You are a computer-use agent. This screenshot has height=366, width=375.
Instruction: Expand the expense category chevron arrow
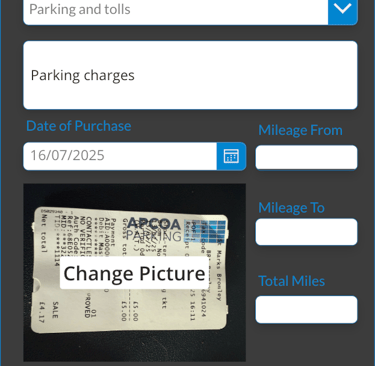(343, 9)
